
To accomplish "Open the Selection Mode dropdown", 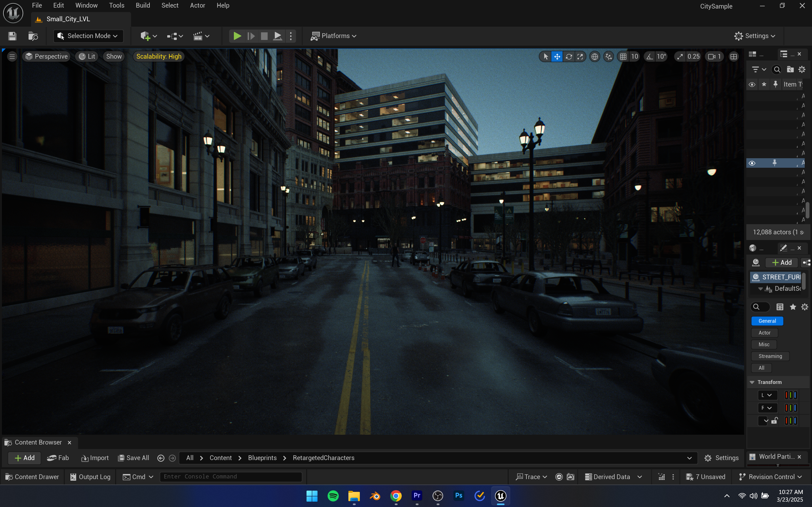I will (x=88, y=36).
